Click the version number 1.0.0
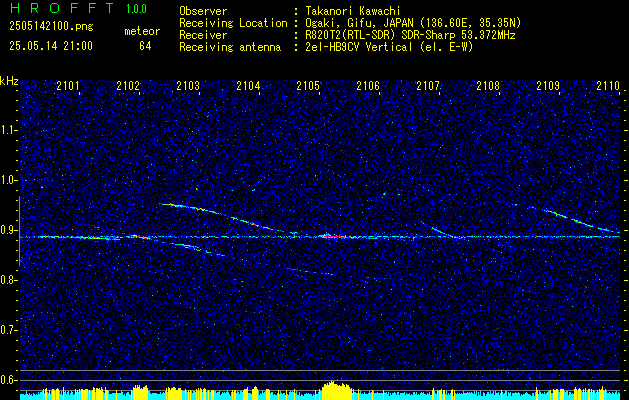This screenshot has height=400, width=629. pyautogui.click(x=136, y=9)
